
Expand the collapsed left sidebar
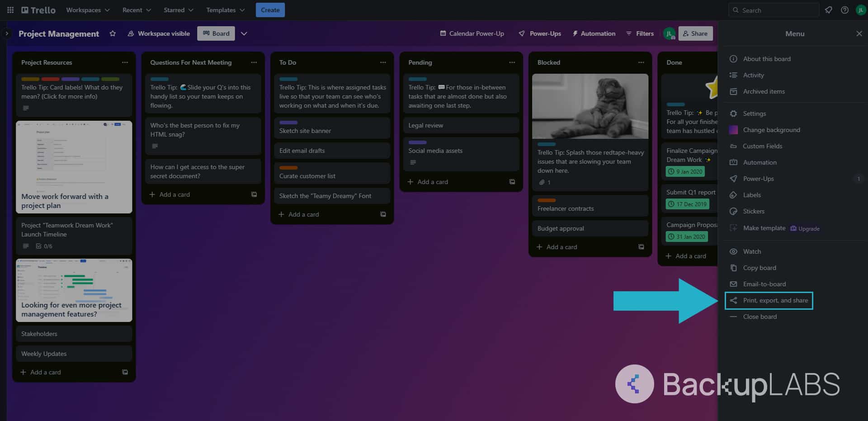pos(6,33)
